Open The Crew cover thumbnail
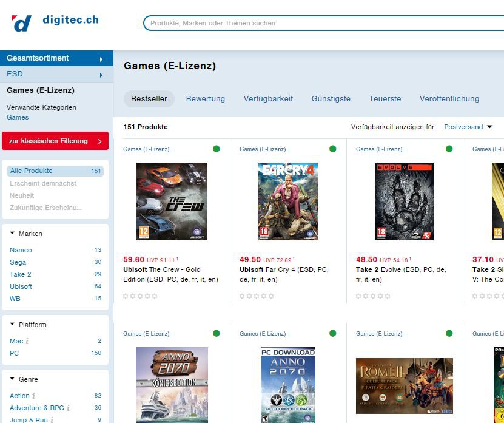This screenshot has height=423, width=504. click(172, 201)
